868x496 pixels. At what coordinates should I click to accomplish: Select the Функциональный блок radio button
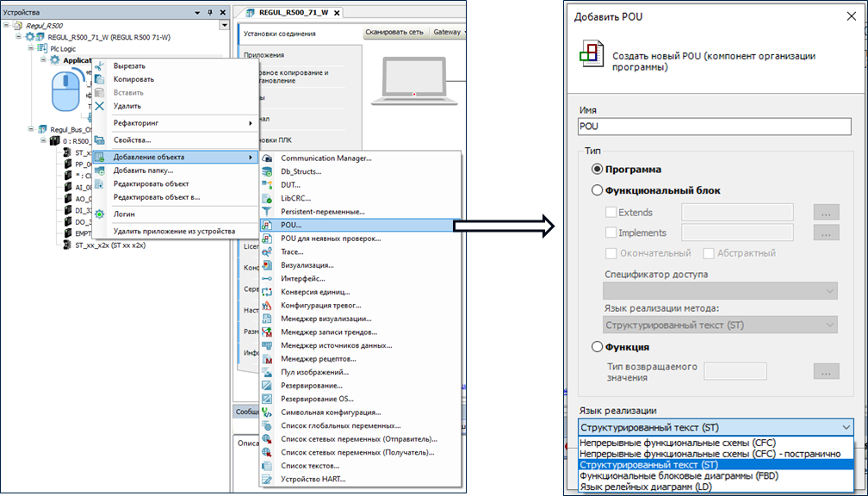tap(598, 190)
